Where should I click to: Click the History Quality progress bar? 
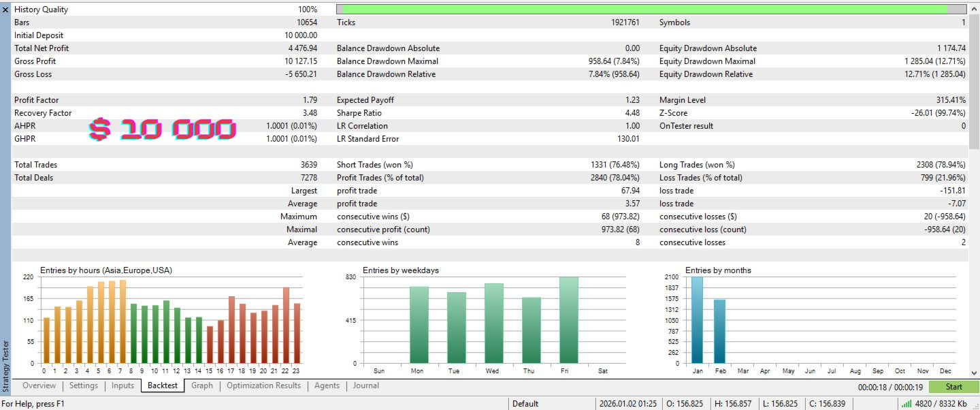(x=651, y=10)
